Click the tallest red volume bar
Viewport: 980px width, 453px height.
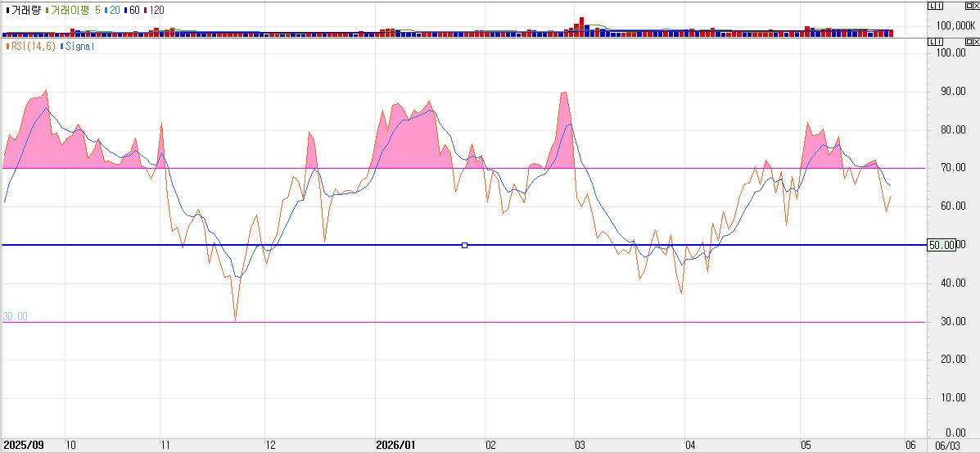click(581, 27)
